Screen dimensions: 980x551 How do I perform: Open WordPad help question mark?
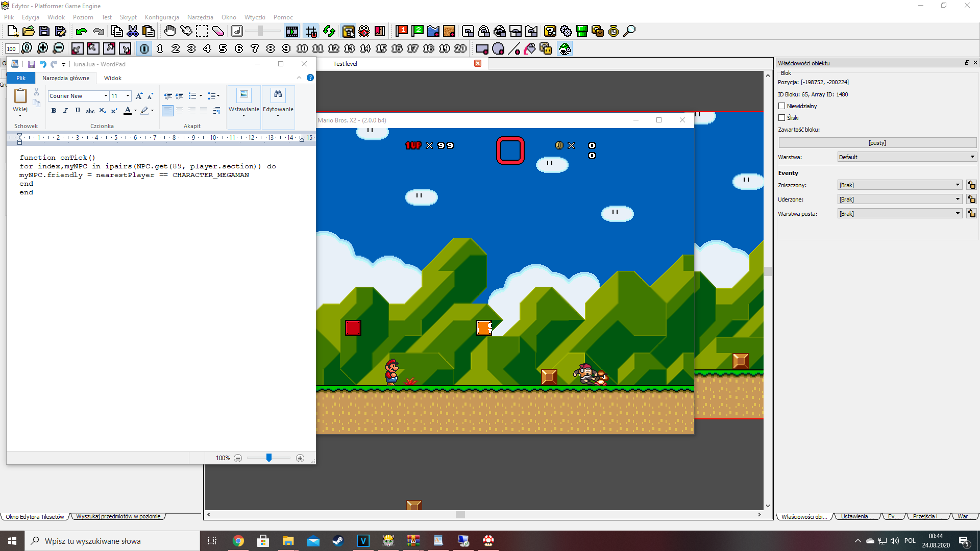click(x=310, y=78)
